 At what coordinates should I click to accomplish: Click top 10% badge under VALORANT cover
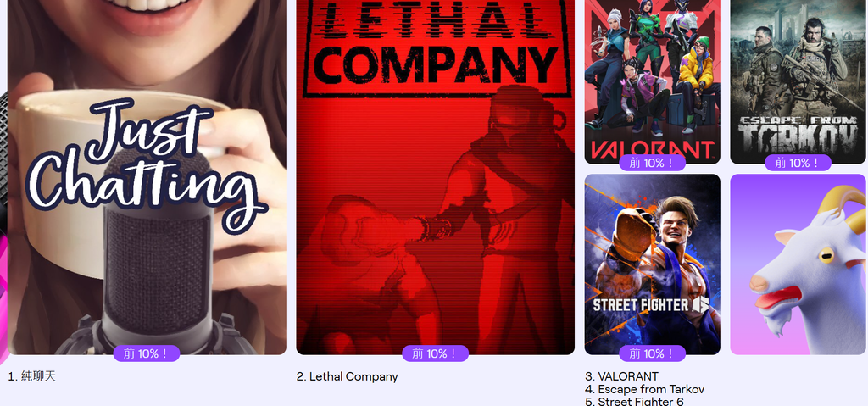pyautogui.click(x=652, y=163)
